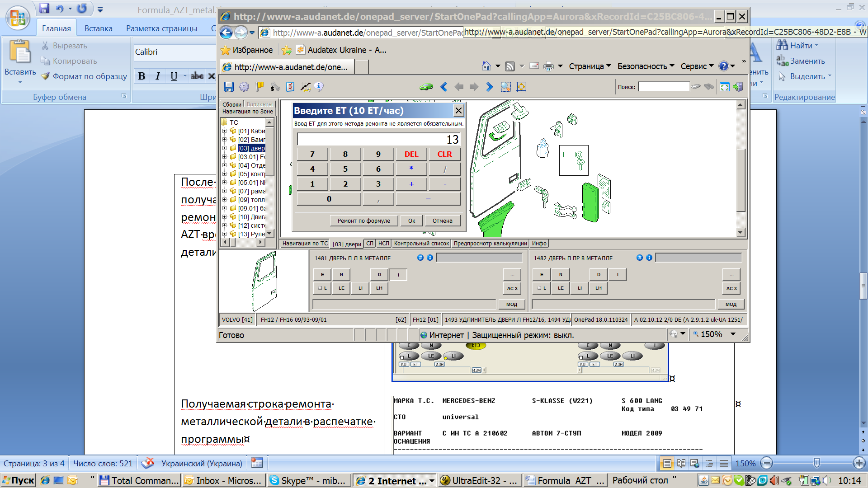Screen dimensions: 868x488
Task: Expand the [10] Двигатель tree node
Action: click(x=225, y=217)
